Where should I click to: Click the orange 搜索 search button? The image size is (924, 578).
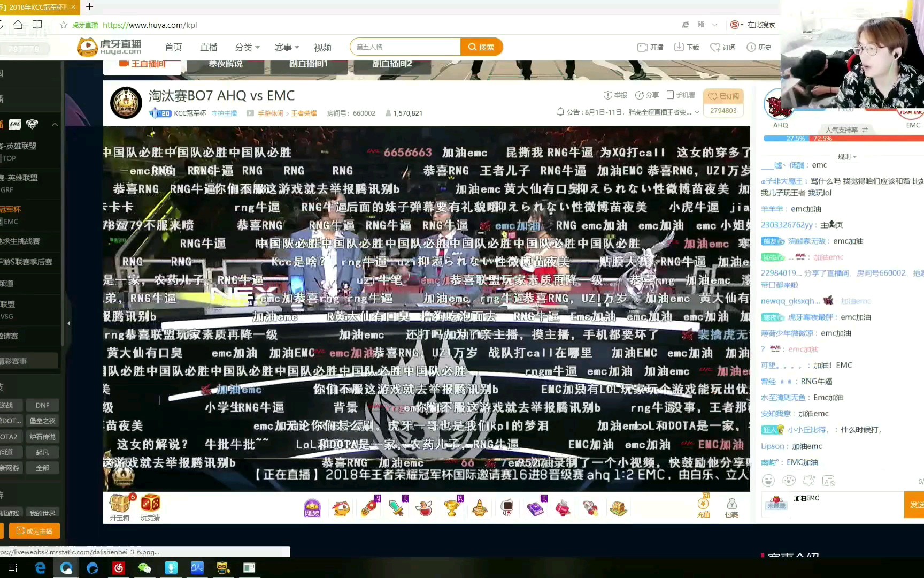(x=481, y=47)
